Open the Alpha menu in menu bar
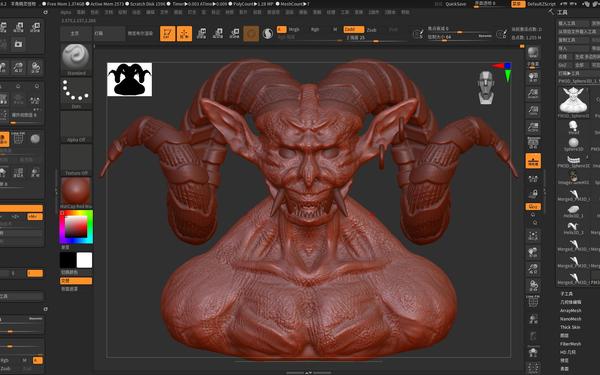The image size is (600, 375). [x=66, y=12]
